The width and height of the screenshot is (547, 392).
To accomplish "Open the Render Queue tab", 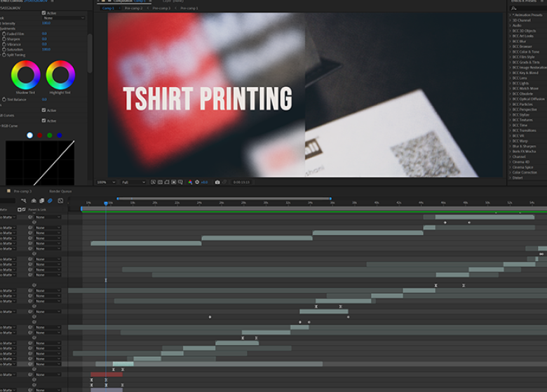I will (60, 191).
